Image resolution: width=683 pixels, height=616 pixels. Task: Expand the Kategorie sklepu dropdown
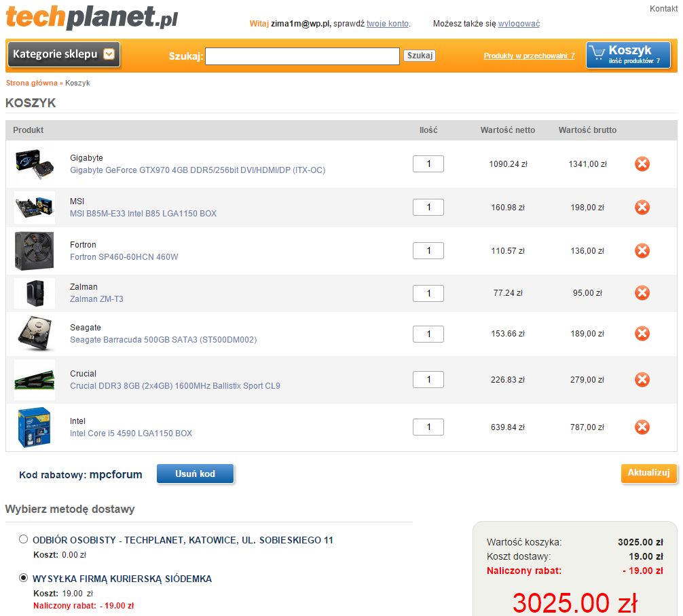pyautogui.click(x=64, y=54)
